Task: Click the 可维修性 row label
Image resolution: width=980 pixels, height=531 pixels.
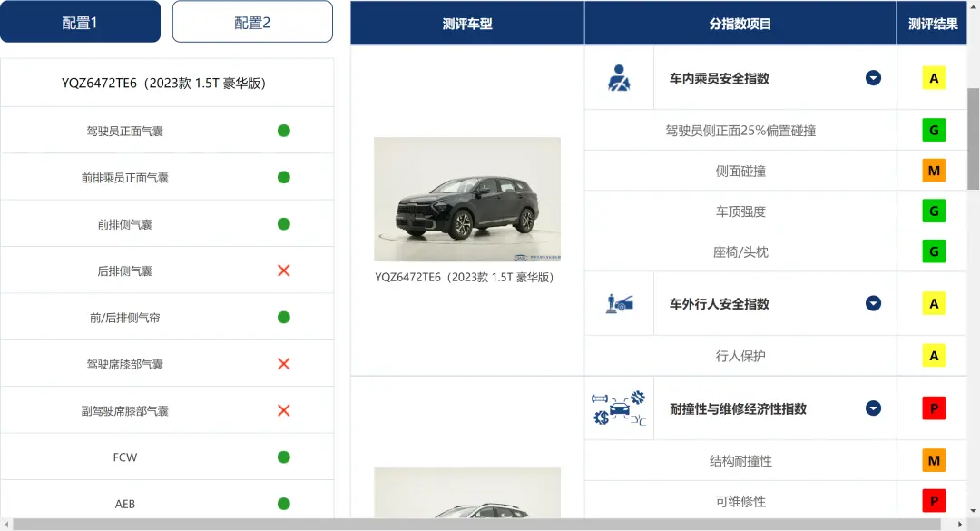Action: pos(740,502)
